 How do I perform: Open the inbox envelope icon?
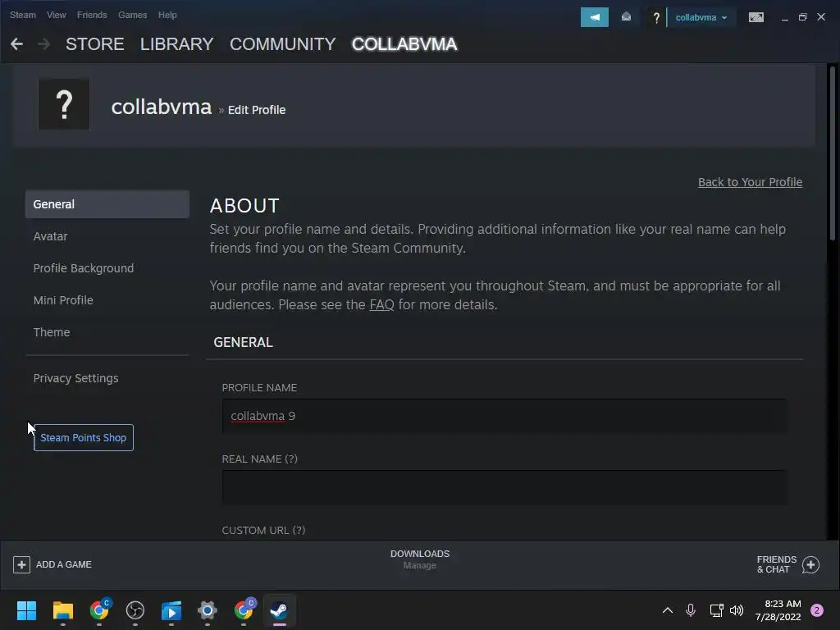[x=626, y=17]
